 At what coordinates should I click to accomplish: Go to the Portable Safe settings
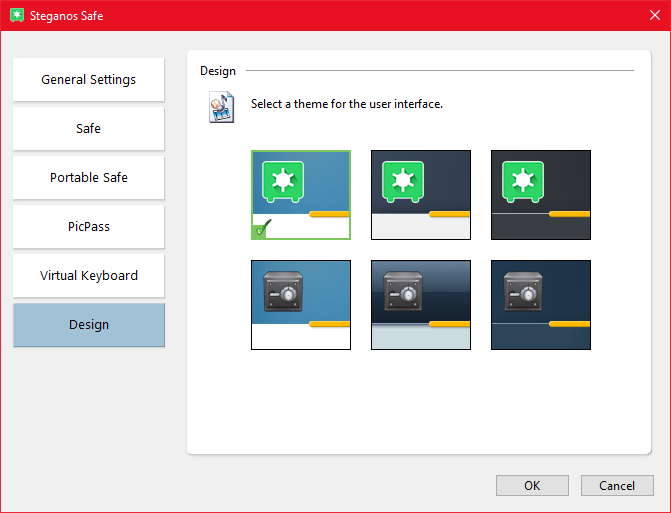coord(89,178)
